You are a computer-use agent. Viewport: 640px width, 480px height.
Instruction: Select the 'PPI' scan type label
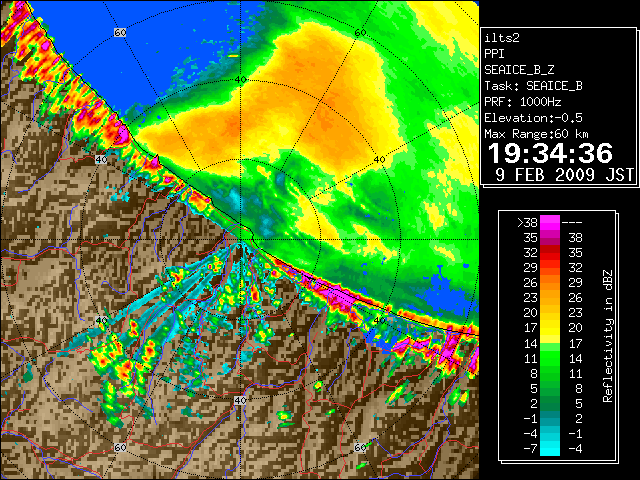[x=494, y=54]
